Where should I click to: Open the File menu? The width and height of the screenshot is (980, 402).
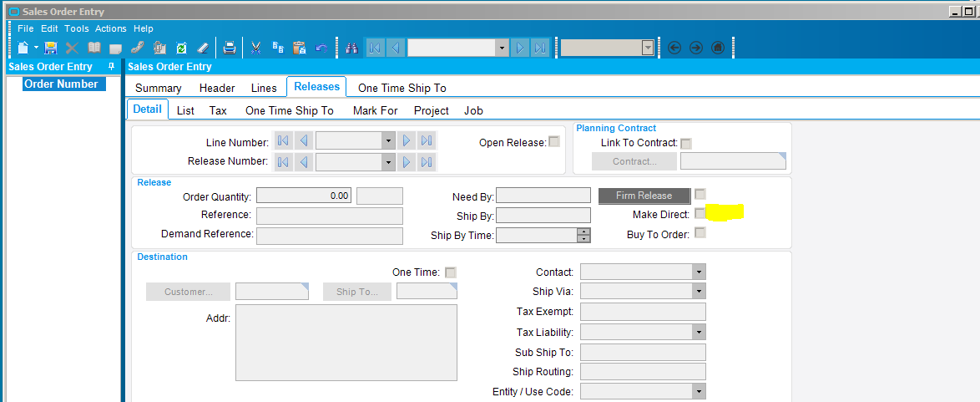pos(26,28)
